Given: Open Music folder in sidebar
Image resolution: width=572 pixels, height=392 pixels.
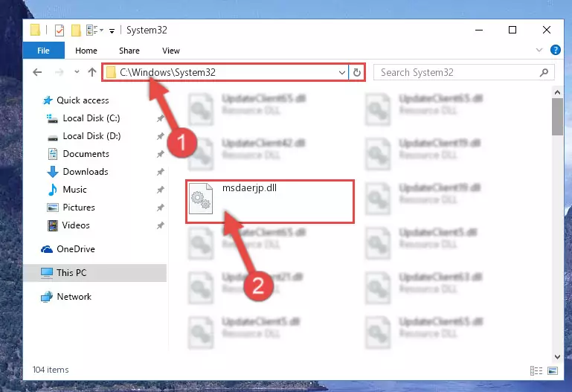Looking at the screenshot, I should tap(74, 190).
